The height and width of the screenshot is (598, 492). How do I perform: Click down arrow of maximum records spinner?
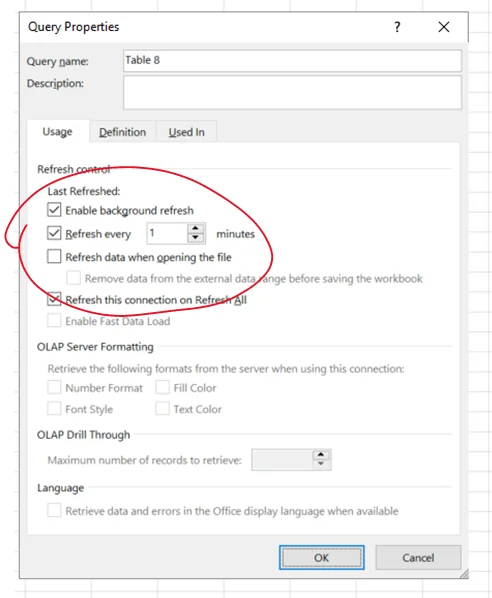tap(321, 464)
